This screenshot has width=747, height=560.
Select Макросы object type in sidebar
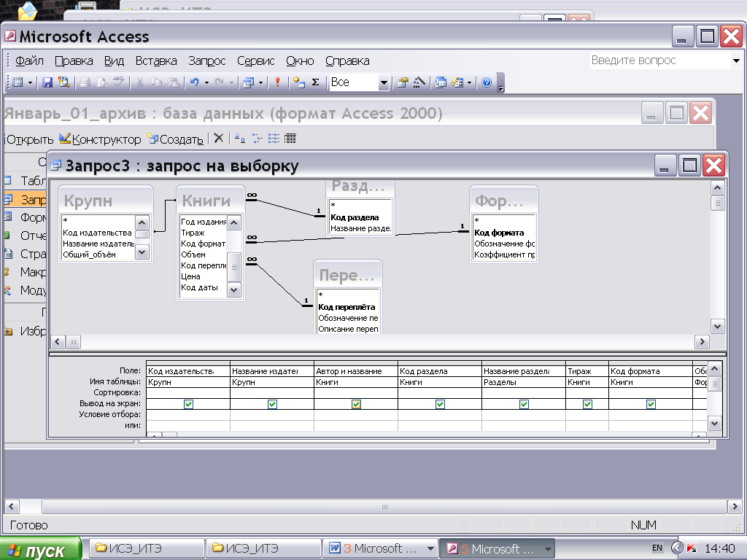pyautogui.click(x=26, y=272)
